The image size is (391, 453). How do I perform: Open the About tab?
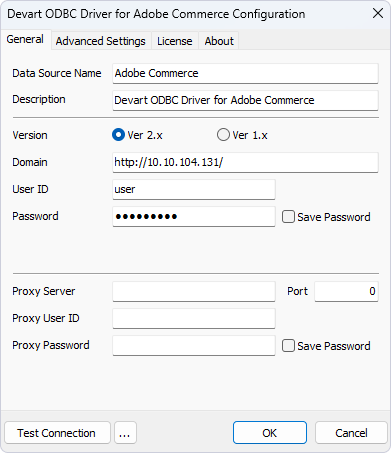point(219,41)
